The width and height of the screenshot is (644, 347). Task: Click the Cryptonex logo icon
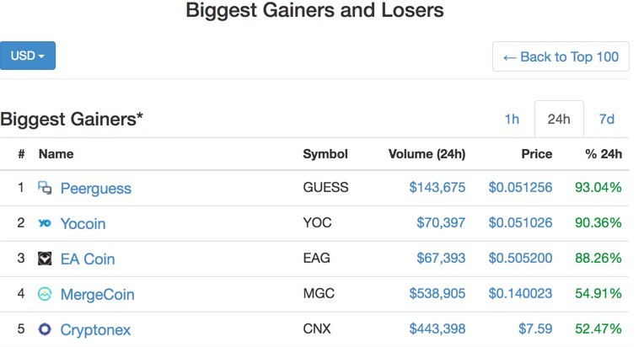pyautogui.click(x=45, y=329)
